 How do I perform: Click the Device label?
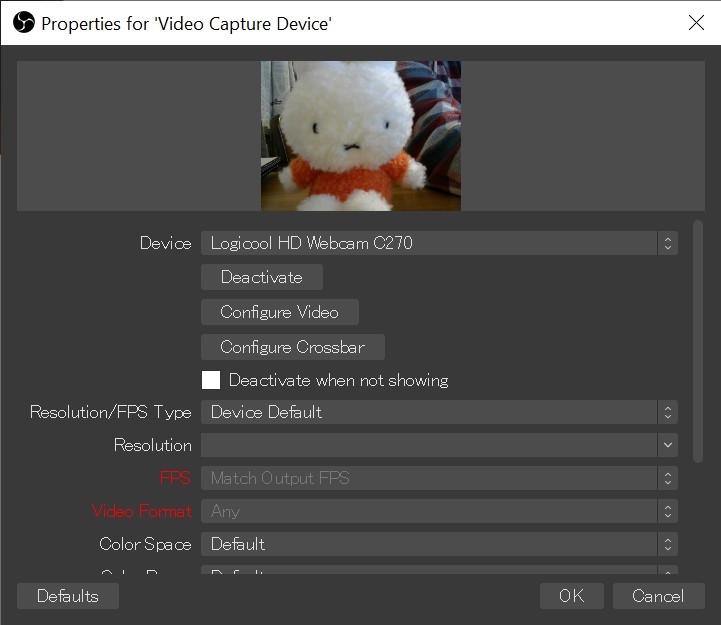[x=166, y=243]
